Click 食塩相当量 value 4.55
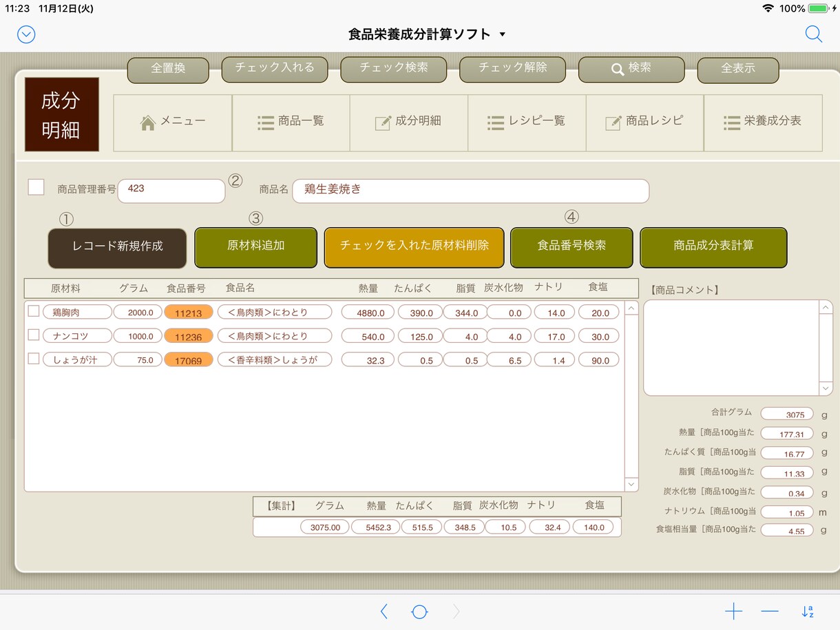 click(787, 531)
